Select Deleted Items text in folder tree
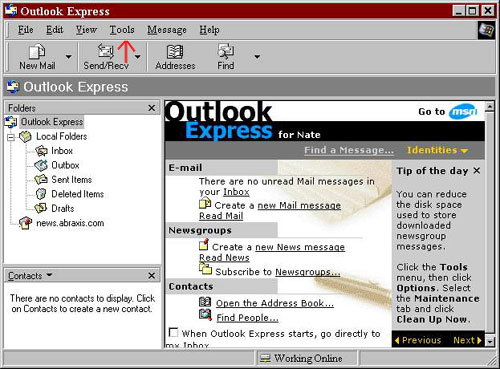This screenshot has height=369, width=500. pyautogui.click(x=77, y=194)
